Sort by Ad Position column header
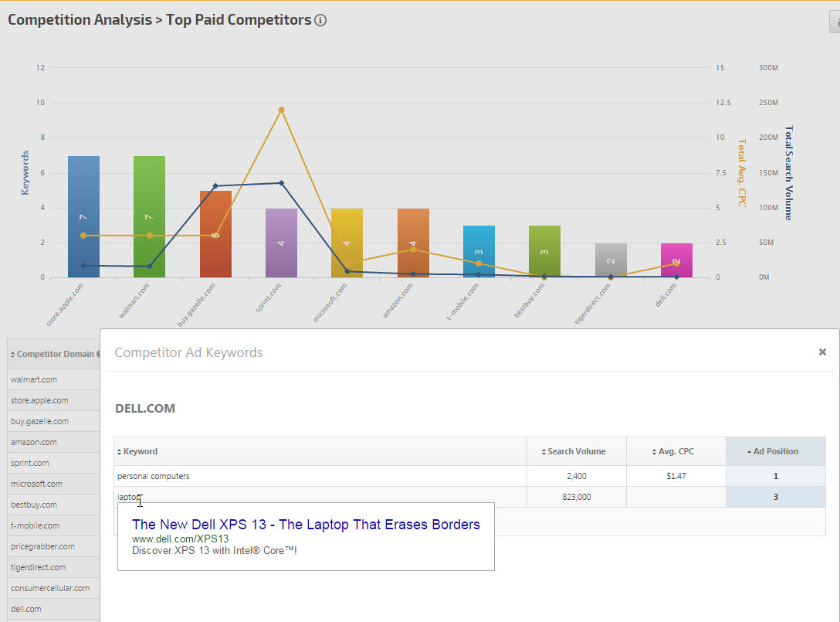The height and width of the screenshot is (622, 840). pos(775,451)
